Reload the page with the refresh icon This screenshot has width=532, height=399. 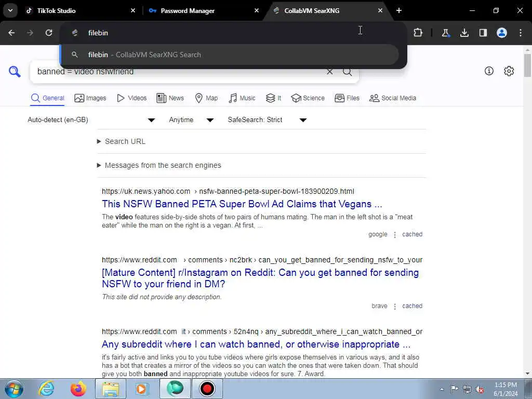tap(49, 33)
